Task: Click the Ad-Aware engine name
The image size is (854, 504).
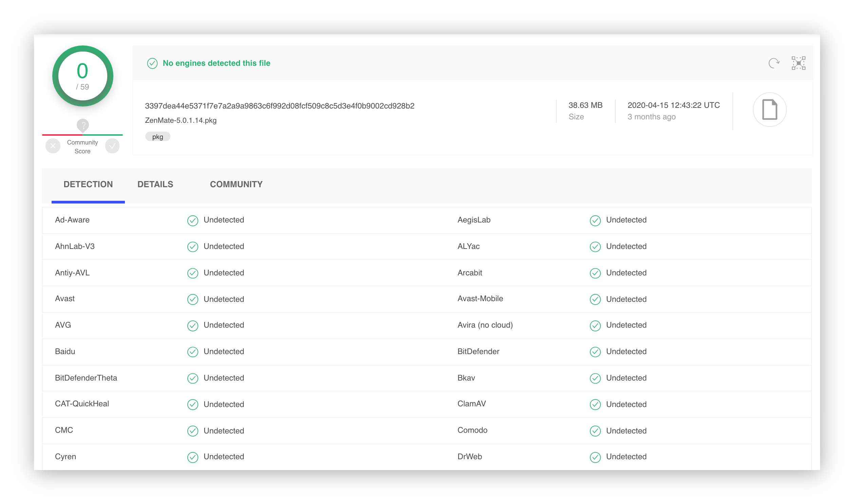Action: (72, 220)
